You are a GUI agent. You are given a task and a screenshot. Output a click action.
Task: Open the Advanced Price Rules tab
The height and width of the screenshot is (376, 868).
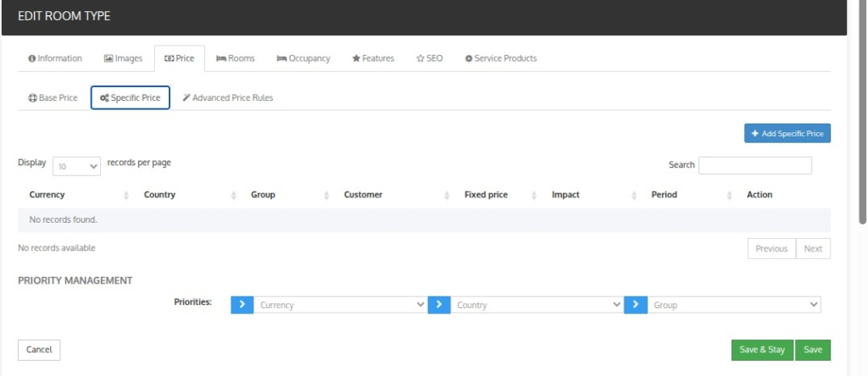(x=228, y=98)
